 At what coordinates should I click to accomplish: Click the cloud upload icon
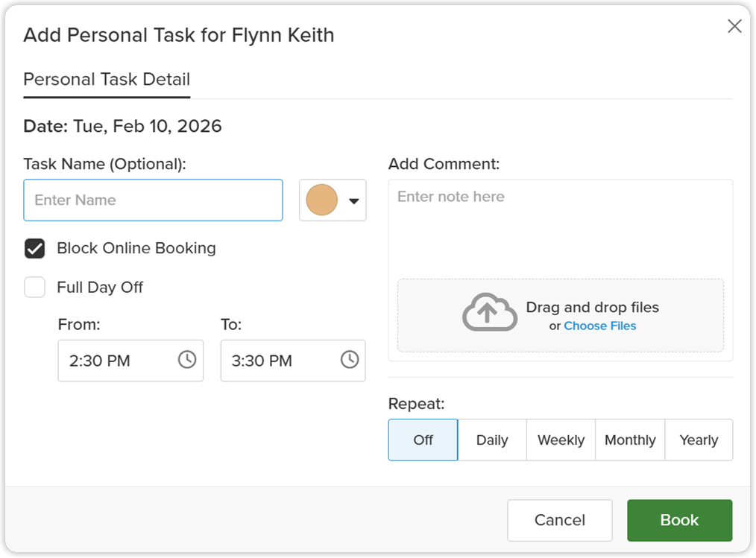click(489, 312)
